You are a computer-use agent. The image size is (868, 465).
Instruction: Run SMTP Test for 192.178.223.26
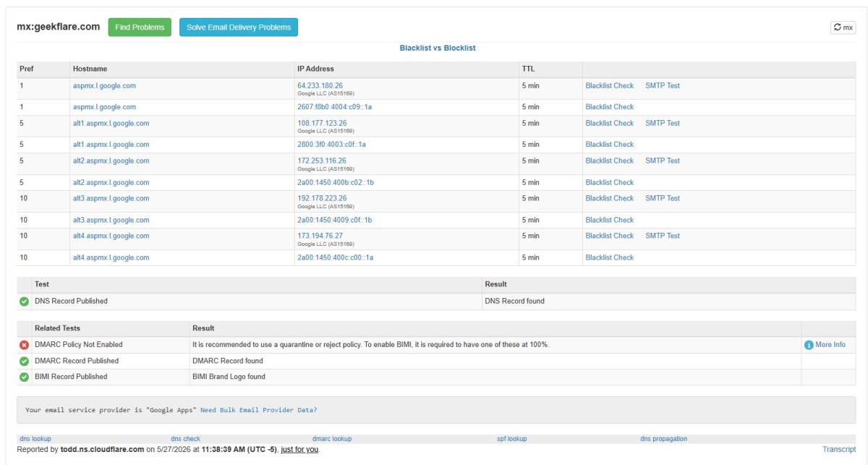click(x=663, y=199)
